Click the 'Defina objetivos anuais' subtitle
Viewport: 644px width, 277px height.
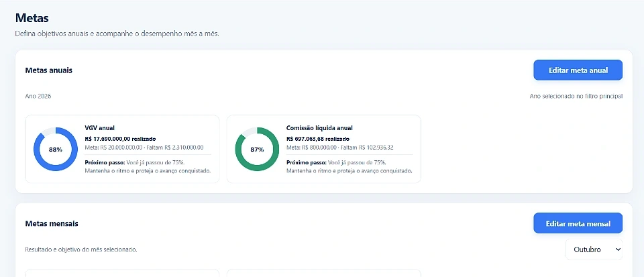tap(117, 34)
